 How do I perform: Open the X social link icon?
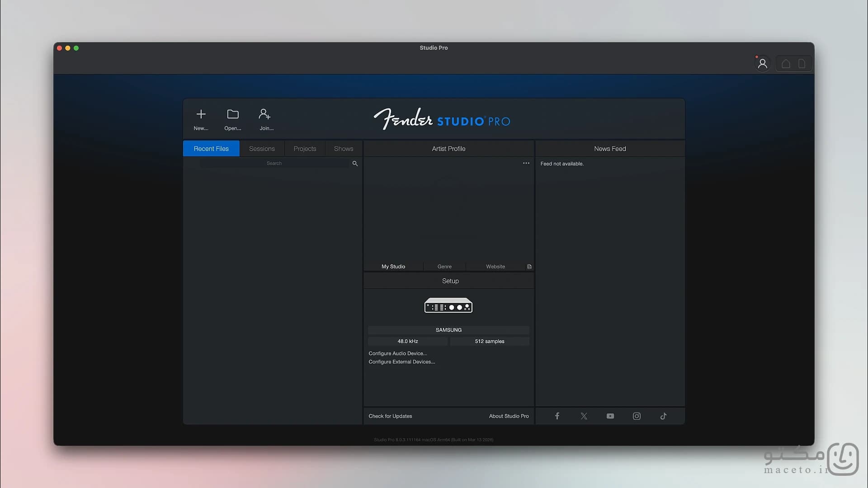[x=584, y=416]
